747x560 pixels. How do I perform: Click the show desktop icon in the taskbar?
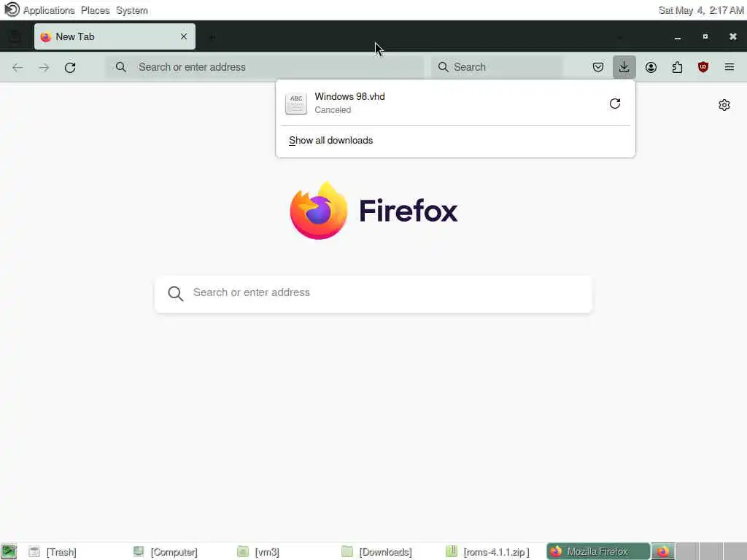point(9,552)
